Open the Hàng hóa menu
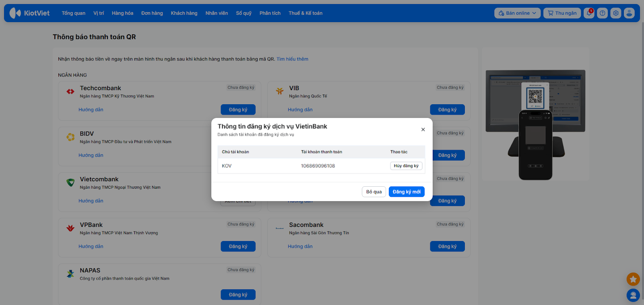Screen dimensions: 644x305 [122, 13]
